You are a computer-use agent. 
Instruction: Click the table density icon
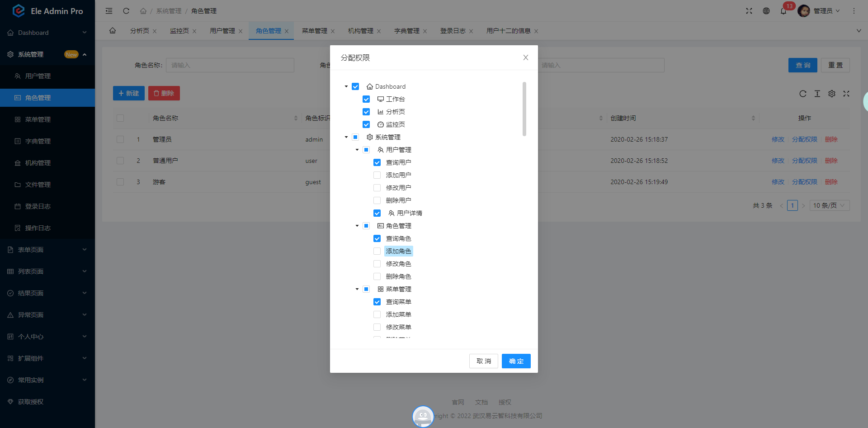point(817,94)
